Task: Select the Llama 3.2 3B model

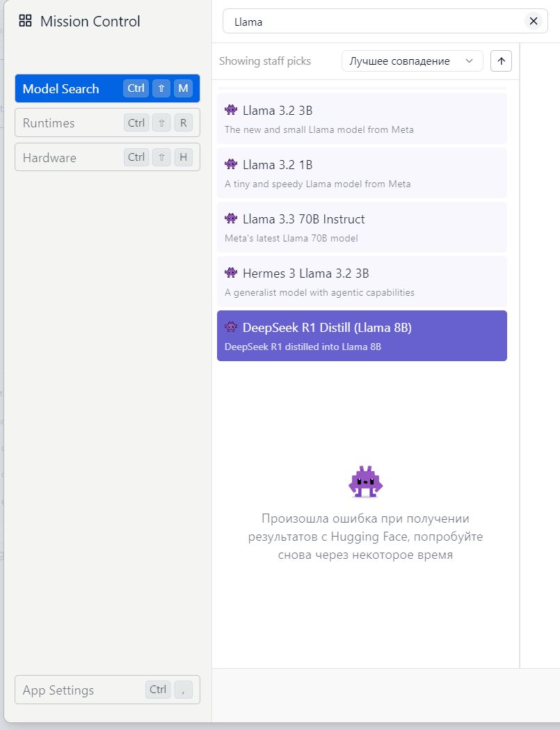Action: click(x=362, y=119)
